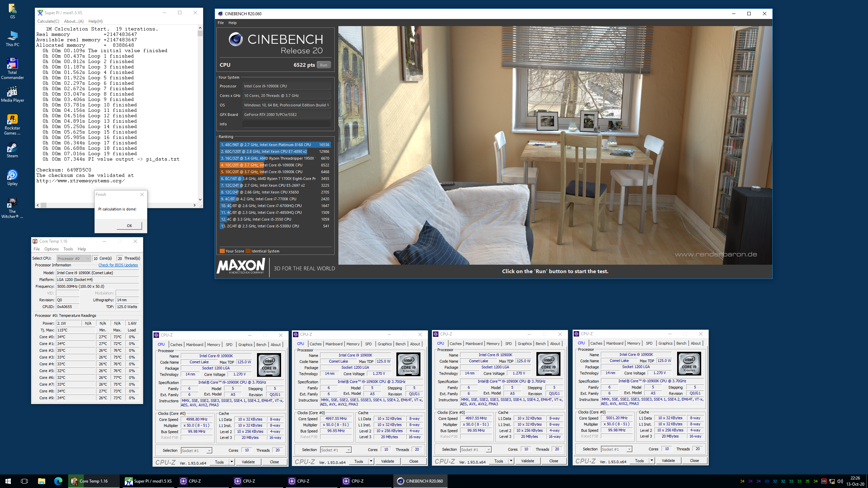Launch Total Commander from desktop

13,69
